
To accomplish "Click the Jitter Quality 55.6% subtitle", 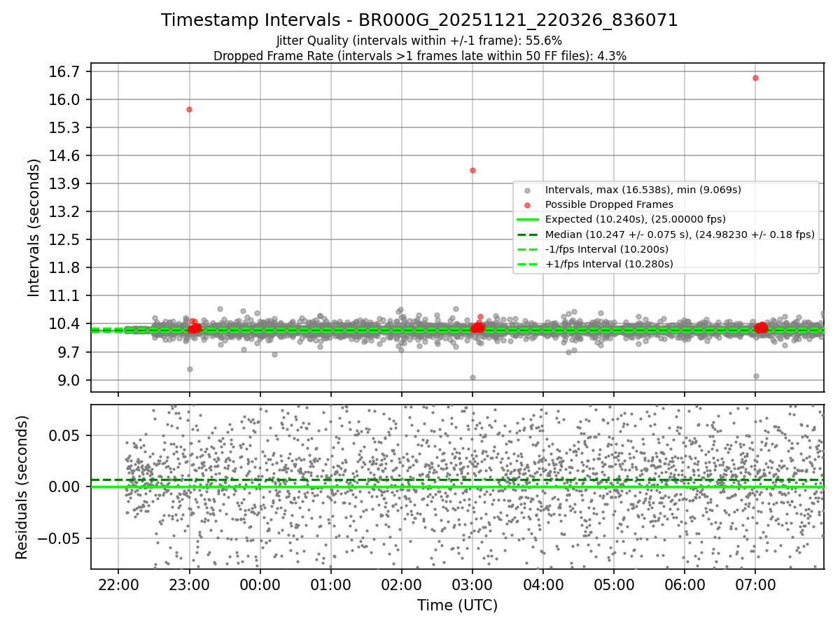I will pos(419,41).
